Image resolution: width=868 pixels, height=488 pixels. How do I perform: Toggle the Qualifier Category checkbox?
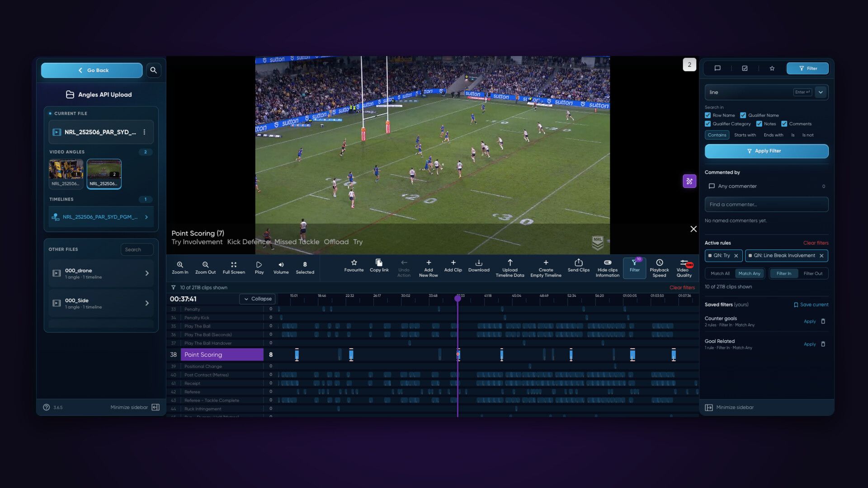pos(708,124)
